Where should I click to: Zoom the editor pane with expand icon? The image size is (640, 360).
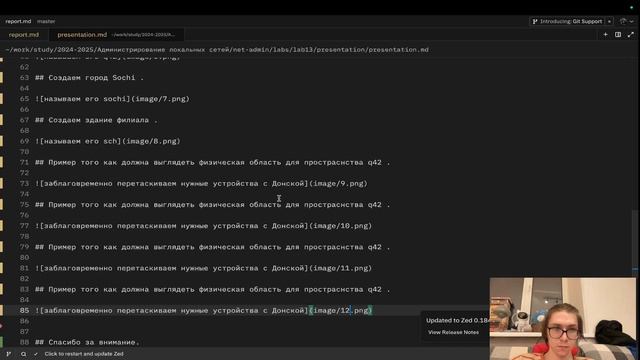[x=631, y=35]
